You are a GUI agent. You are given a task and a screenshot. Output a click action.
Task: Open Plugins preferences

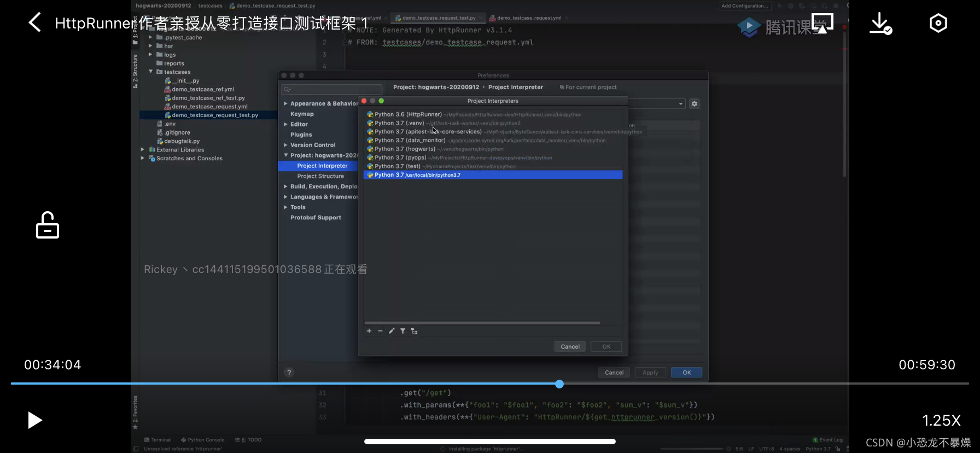pos(301,135)
